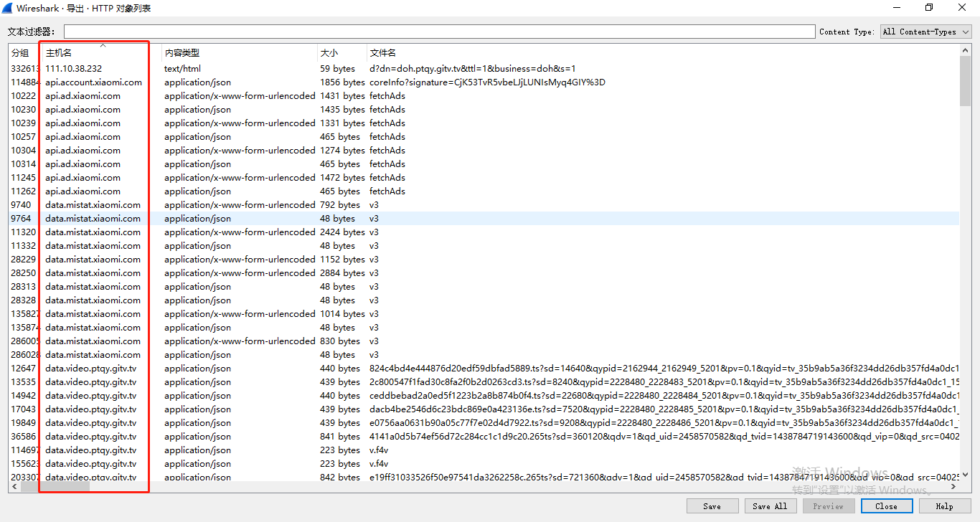Viewport: 980px width, 522px height.
Task: Click the "text/html" content type cell
Action: (183, 69)
